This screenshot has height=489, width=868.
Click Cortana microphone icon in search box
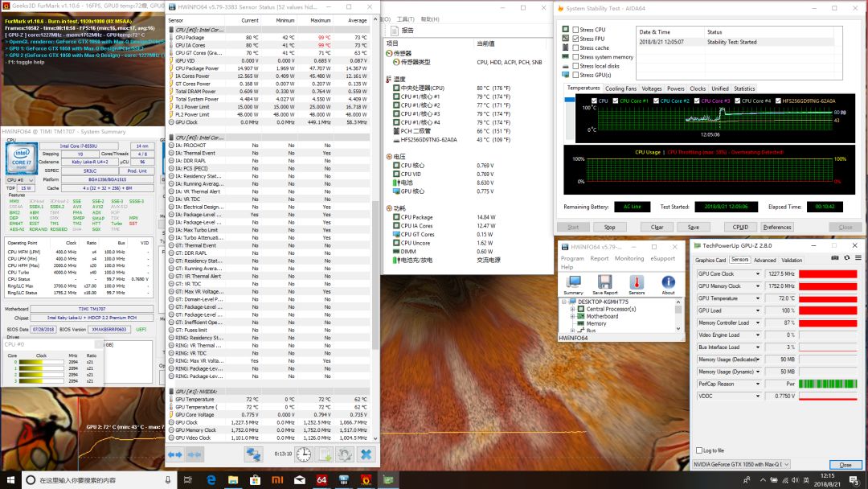tap(168, 479)
